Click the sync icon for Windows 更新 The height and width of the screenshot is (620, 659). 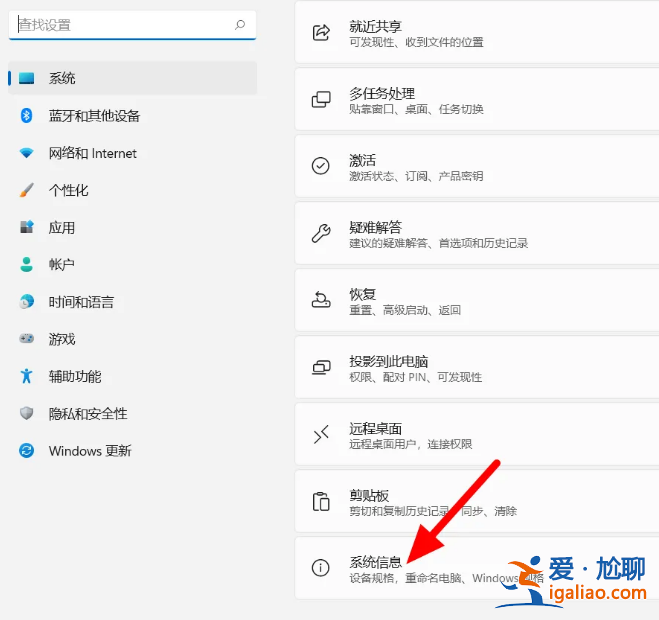(26, 451)
